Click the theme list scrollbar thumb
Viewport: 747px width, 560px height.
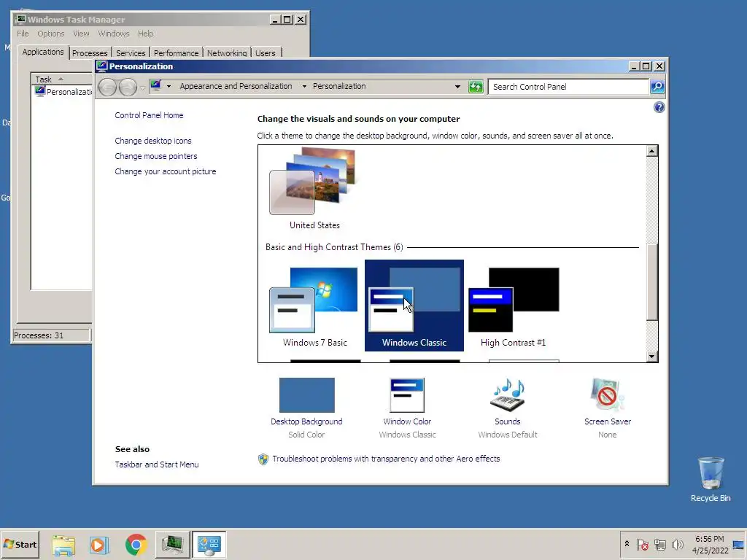click(651, 281)
